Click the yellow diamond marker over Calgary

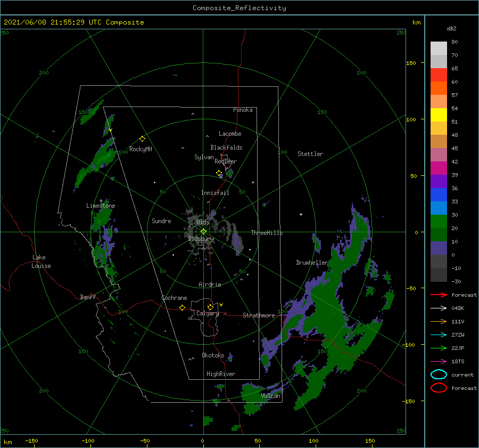point(210,307)
